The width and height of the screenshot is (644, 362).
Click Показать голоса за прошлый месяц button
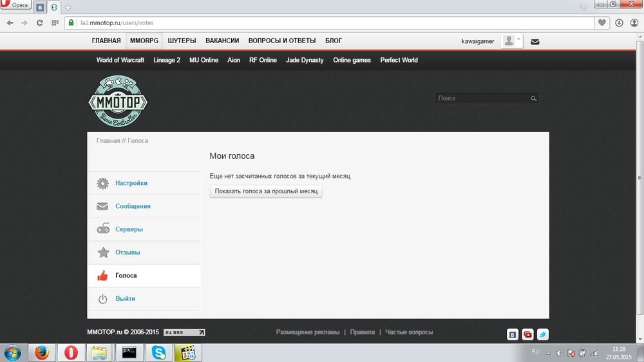pyautogui.click(x=266, y=191)
